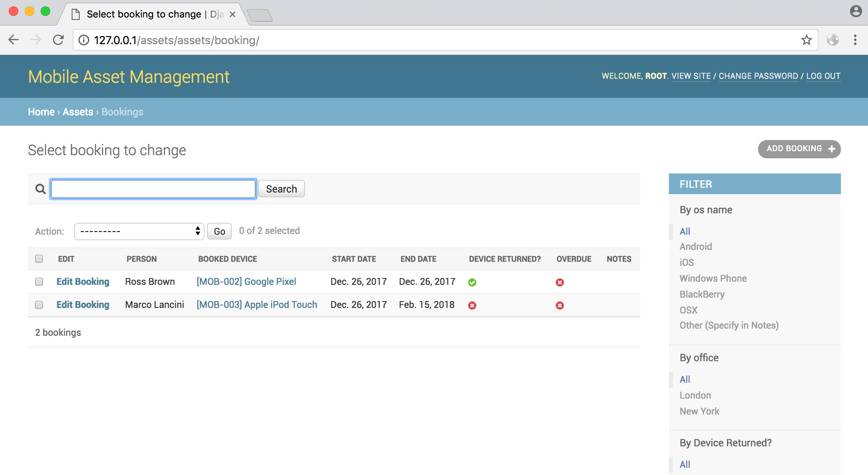The height and width of the screenshot is (475, 868).
Task: Filter bookings by Android os name
Action: pos(696,247)
